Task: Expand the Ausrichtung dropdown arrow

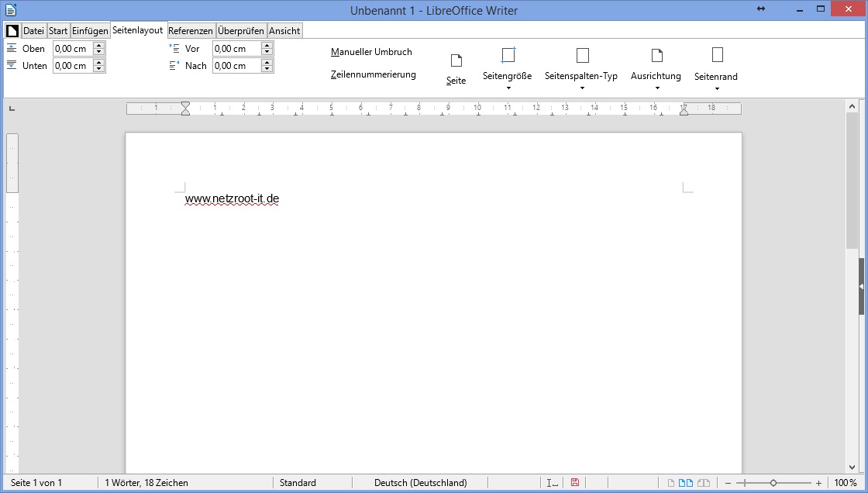Action: pyautogui.click(x=657, y=88)
